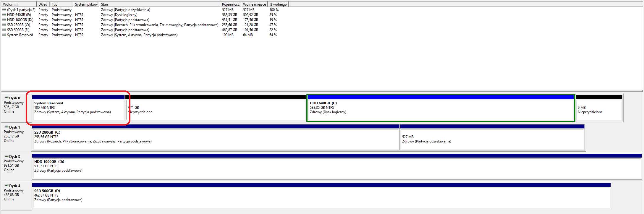This screenshot has height=214, width=644.
Task: Select the SSD 500GB (E:) partition block
Action: coord(321,196)
